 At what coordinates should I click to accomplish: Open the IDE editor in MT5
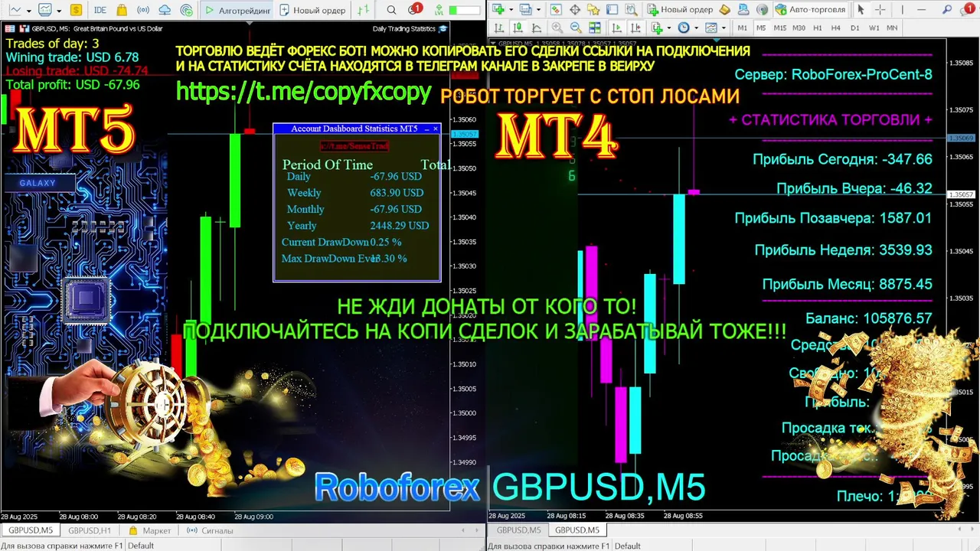pyautogui.click(x=100, y=10)
